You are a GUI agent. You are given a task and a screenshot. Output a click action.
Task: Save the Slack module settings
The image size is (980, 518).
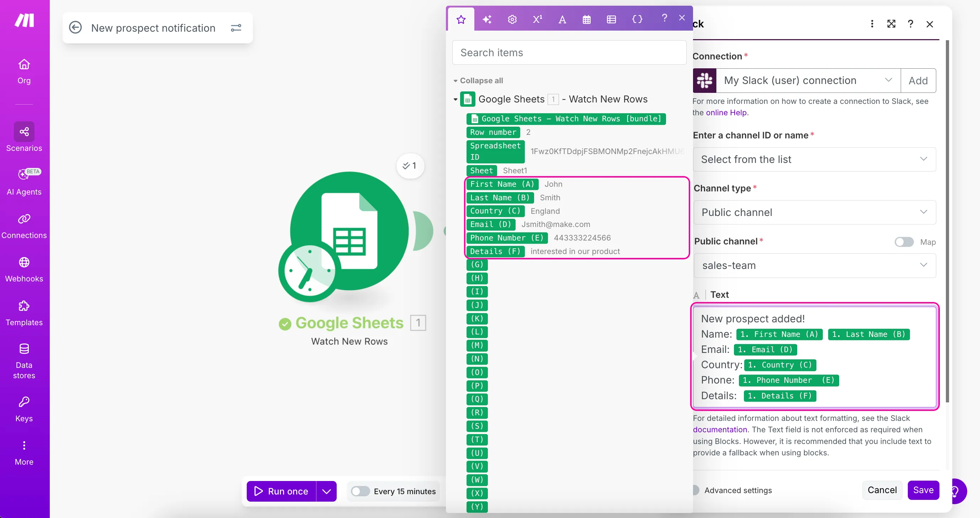point(923,490)
